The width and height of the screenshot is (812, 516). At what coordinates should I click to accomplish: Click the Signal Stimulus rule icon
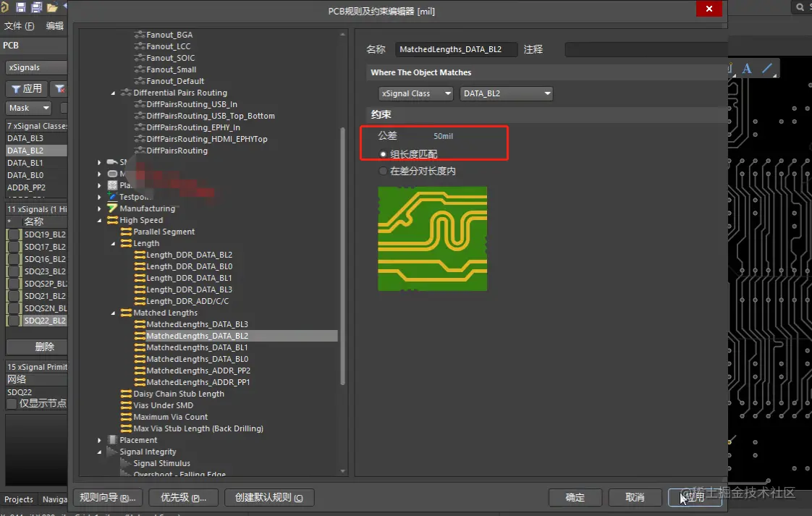tap(126, 463)
